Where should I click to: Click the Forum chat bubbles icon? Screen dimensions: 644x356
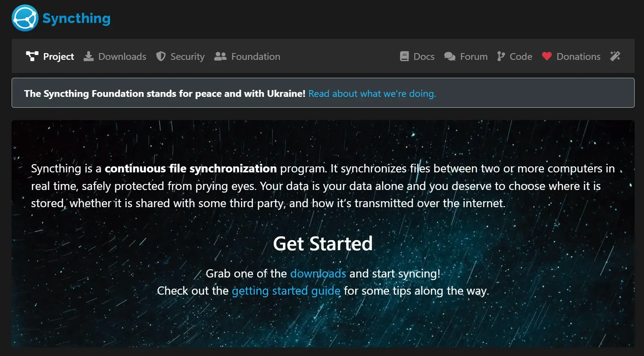450,56
